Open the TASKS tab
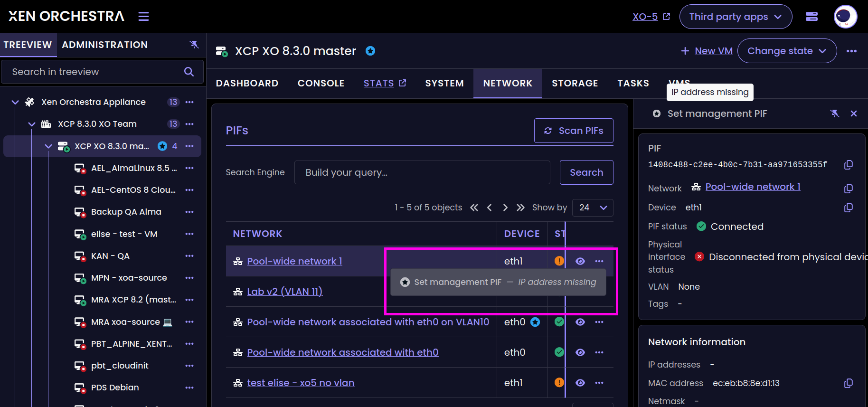The width and height of the screenshot is (868, 407). point(633,83)
